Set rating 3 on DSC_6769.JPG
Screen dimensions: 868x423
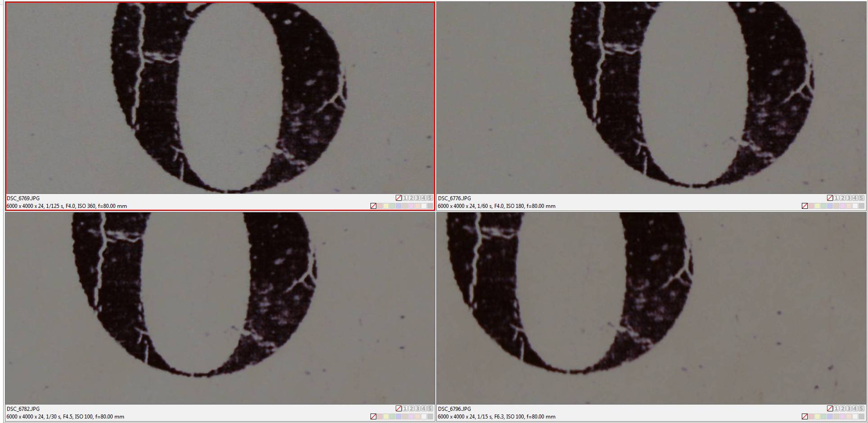click(418, 198)
